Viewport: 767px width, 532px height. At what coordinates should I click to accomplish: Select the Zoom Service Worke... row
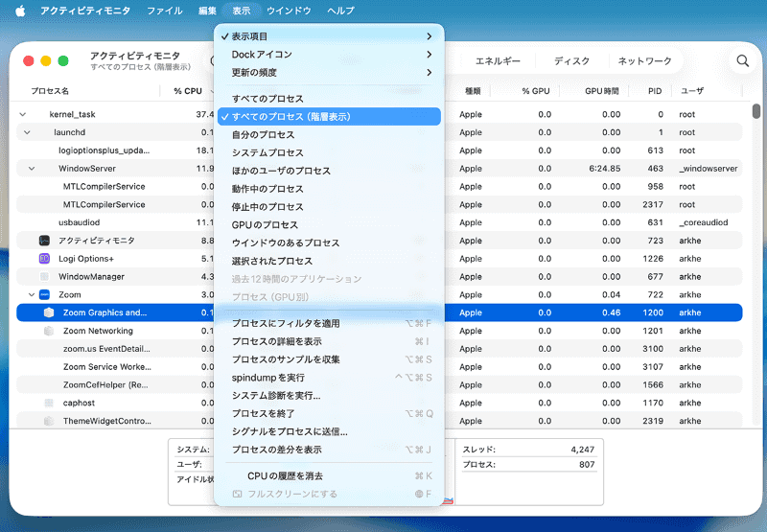(380, 367)
